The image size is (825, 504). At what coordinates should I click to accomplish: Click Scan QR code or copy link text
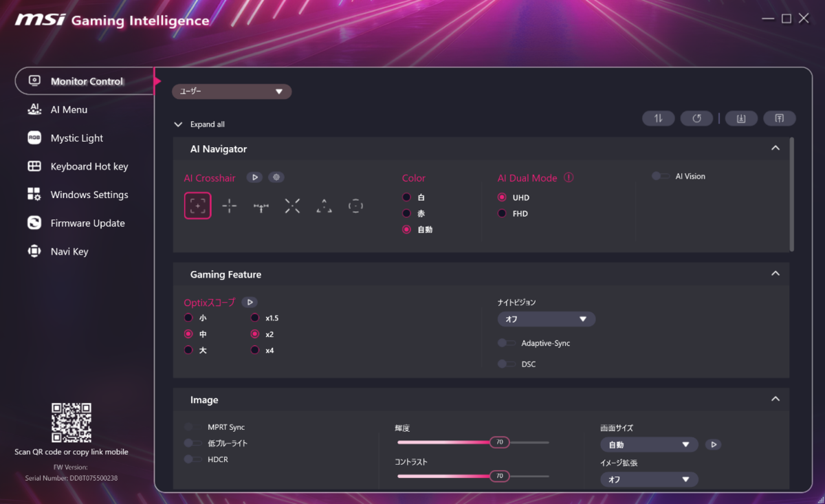(71, 452)
